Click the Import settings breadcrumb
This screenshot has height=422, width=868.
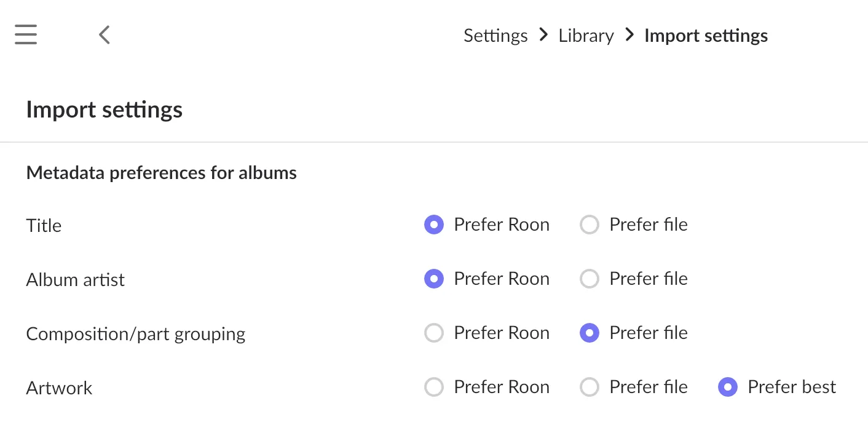click(x=706, y=36)
